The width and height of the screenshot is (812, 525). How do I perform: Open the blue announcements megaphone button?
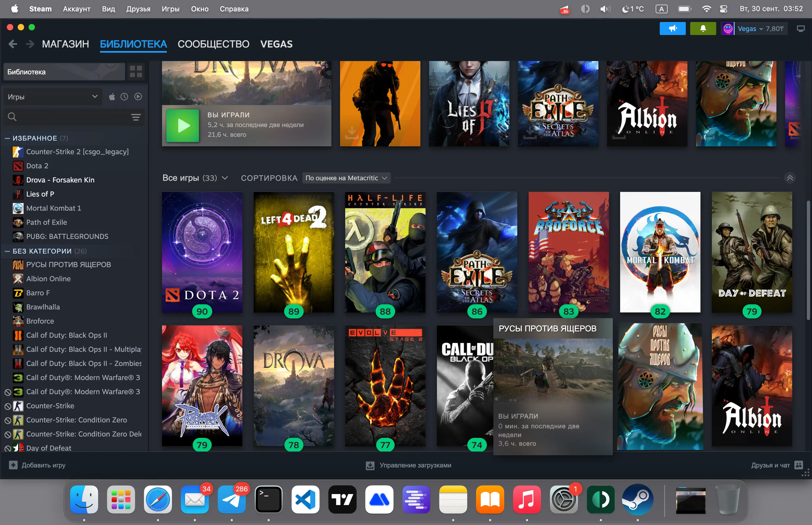[672, 29]
